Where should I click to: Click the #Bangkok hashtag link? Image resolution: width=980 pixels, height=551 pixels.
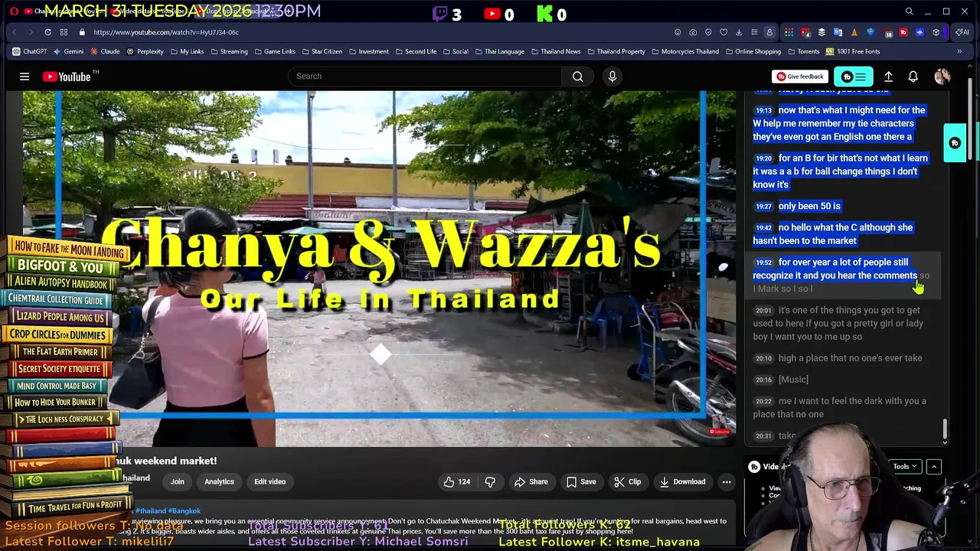tap(185, 511)
